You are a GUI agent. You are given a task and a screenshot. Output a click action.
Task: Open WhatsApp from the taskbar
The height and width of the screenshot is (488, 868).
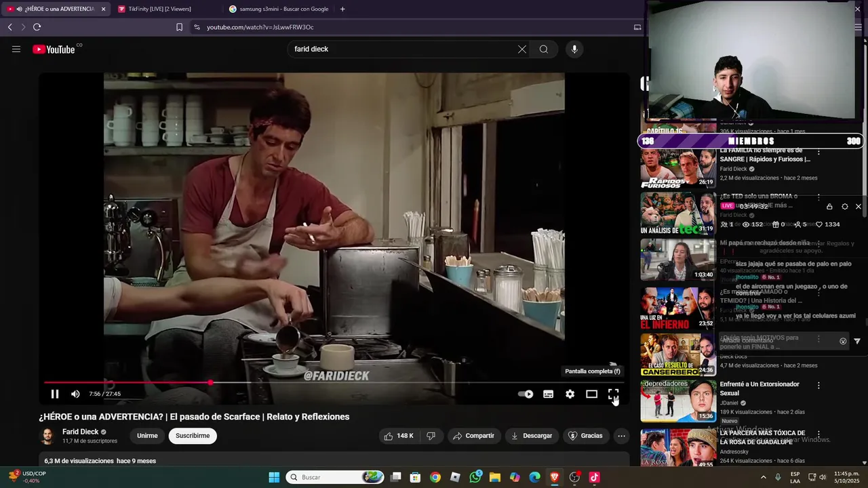(x=475, y=477)
